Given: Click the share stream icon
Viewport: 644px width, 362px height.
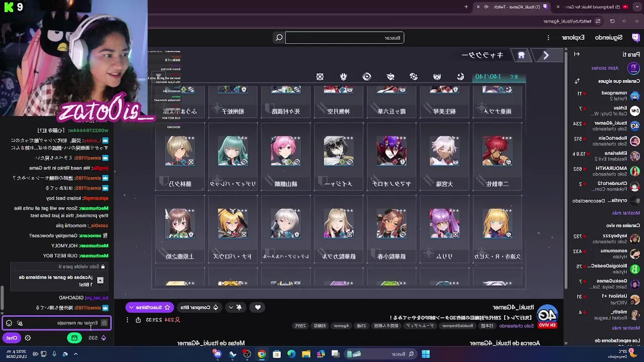Looking at the screenshot, I should click(138, 320).
